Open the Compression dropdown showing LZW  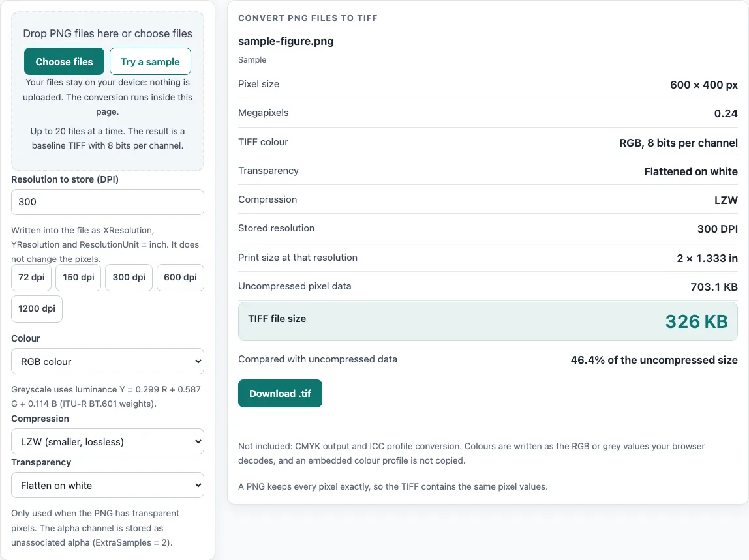tap(108, 441)
